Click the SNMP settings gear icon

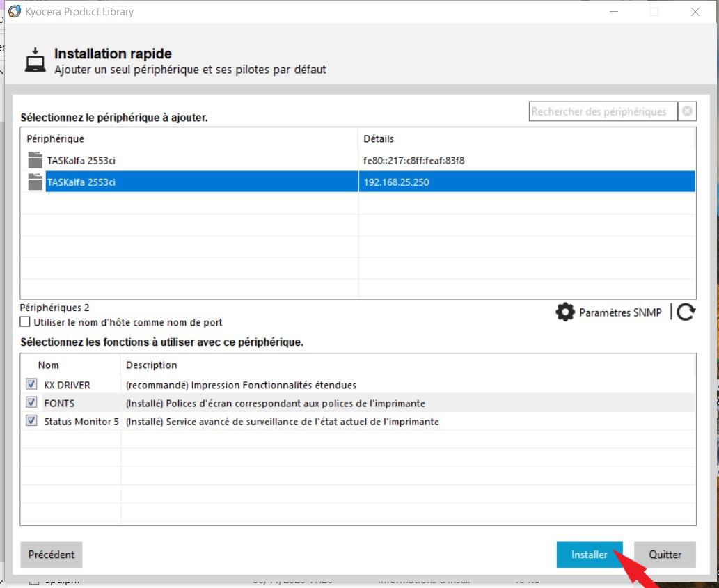[564, 312]
